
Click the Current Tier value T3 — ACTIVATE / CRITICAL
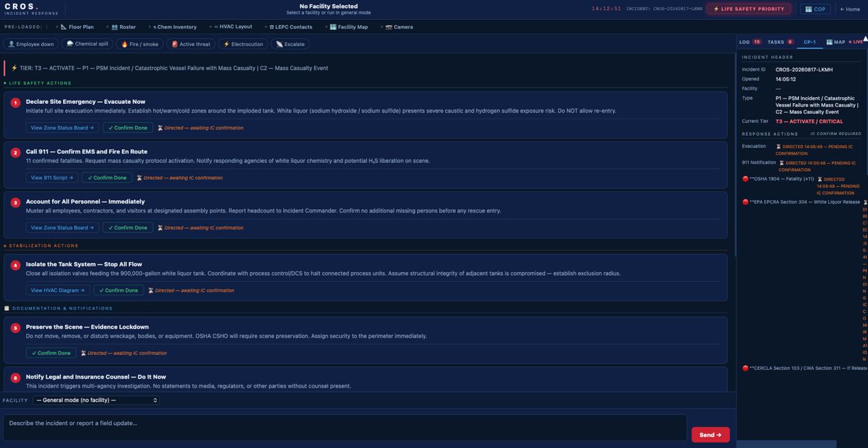pyautogui.click(x=809, y=122)
